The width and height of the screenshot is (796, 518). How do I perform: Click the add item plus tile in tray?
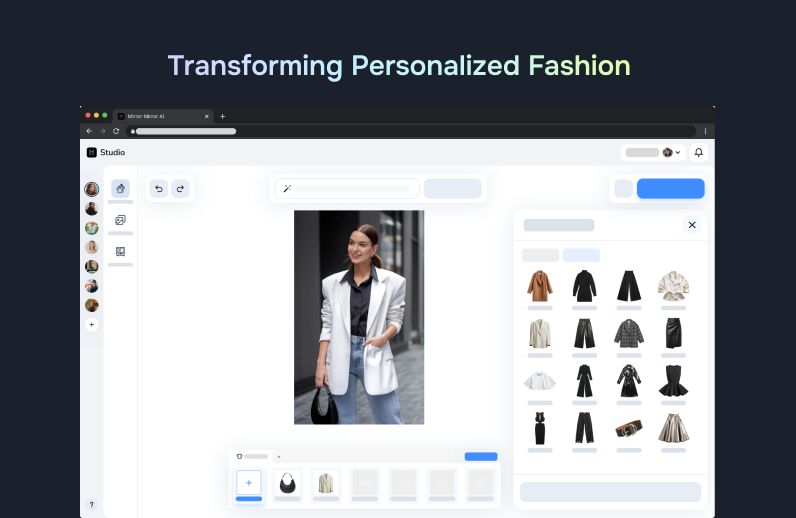point(249,482)
